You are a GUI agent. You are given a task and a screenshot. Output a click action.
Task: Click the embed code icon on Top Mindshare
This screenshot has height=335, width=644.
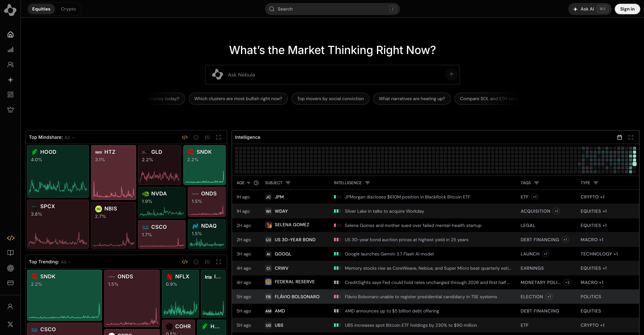(x=185, y=137)
